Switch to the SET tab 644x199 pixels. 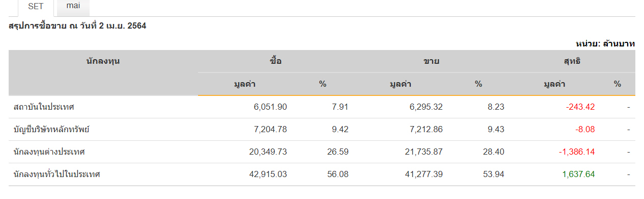pos(36,7)
